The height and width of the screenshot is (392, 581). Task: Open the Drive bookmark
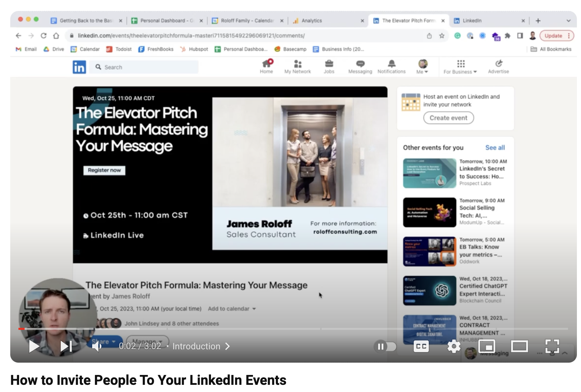coord(54,49)
